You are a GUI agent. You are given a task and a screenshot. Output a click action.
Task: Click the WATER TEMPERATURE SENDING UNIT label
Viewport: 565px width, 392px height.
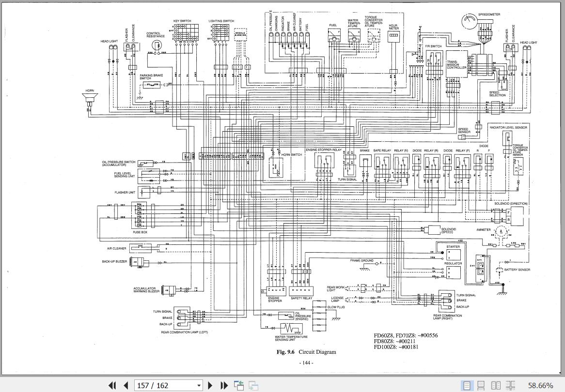[x=291, y=338]
